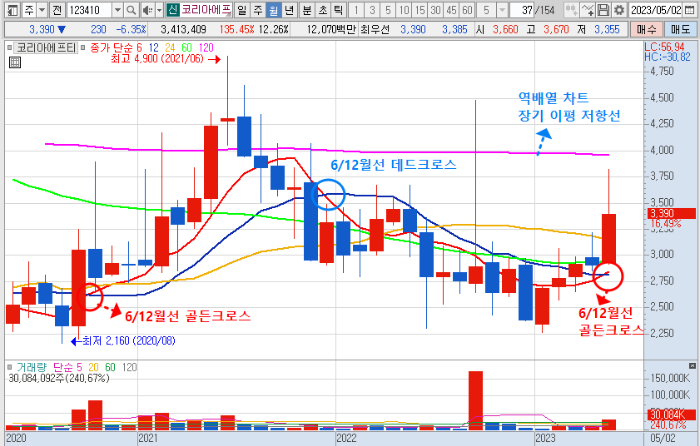Click corner icon of volume panel scale
Image resolution: width=700 pixels, height=446 pixels.
pyautogui.click(x=692, y=366)
